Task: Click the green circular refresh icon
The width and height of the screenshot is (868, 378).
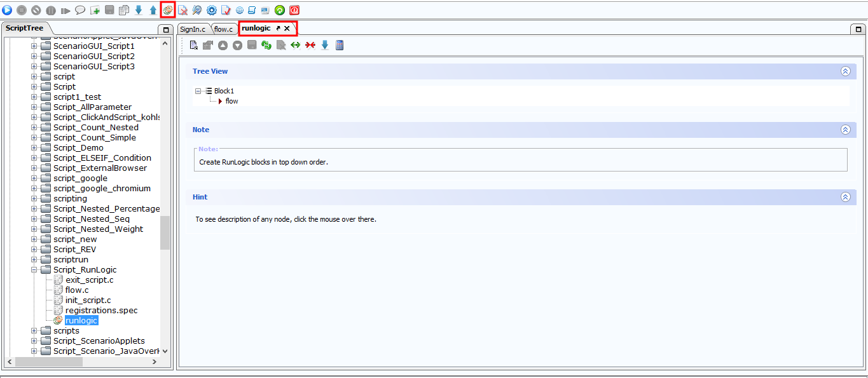Action: coord(280,10)
